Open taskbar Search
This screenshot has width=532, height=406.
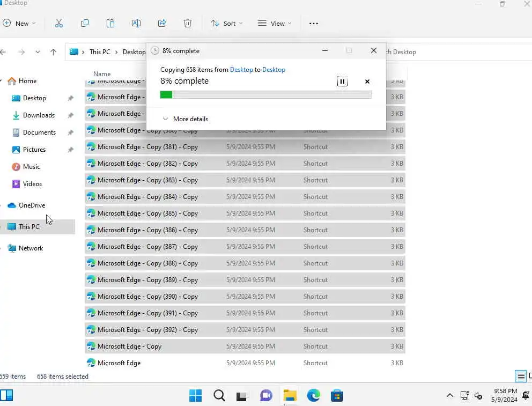coord(219,395)
